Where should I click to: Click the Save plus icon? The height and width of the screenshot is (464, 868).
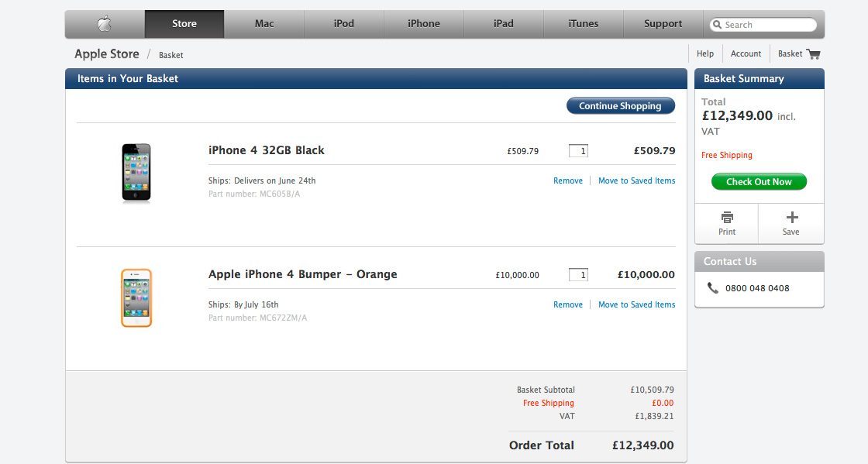click(792, 218)
